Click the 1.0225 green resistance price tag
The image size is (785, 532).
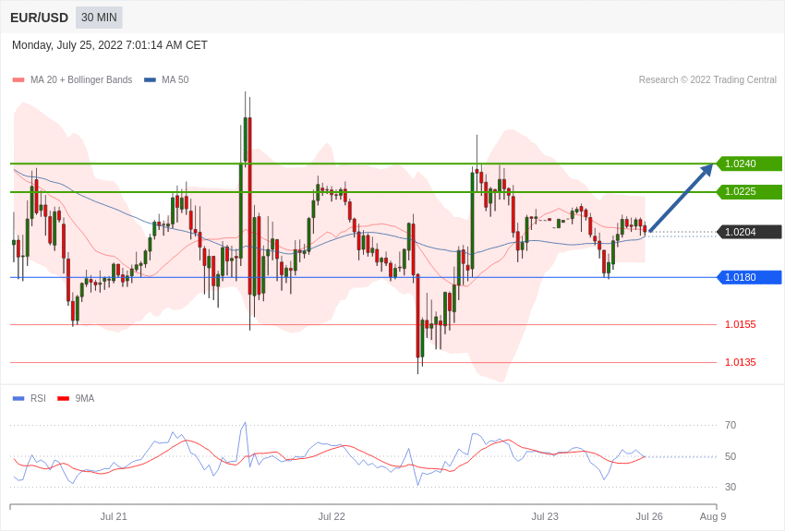[749, 192]
